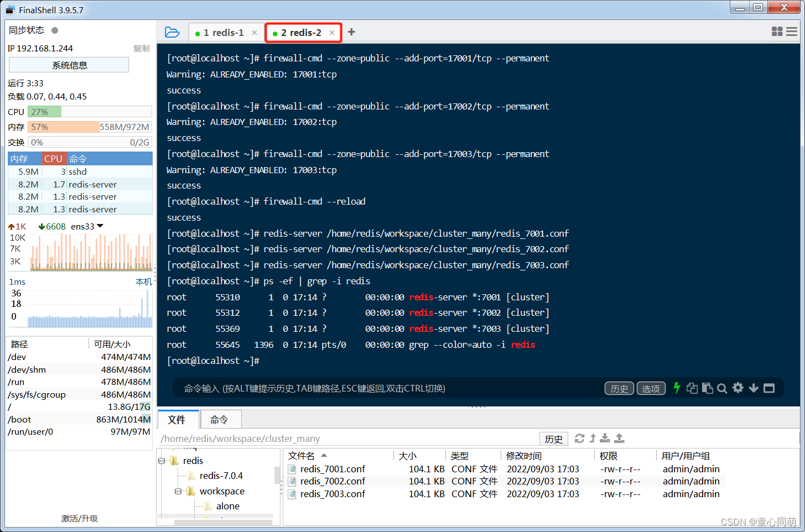Screen dimensions: 805x532
Task: Click the copy icon in command bar
Action: point(692,388)
